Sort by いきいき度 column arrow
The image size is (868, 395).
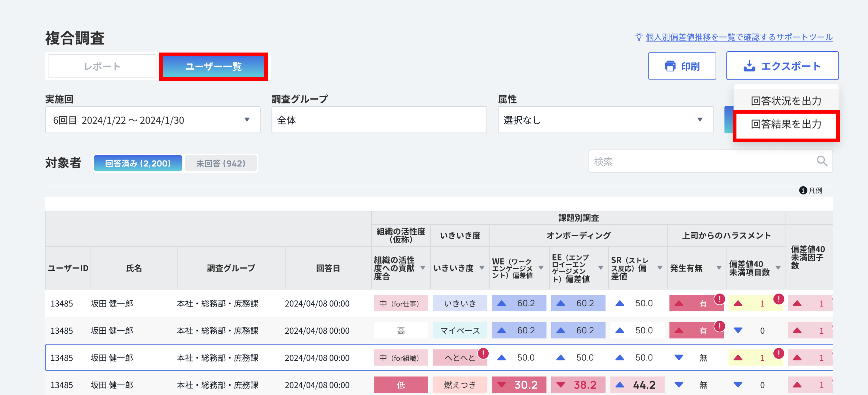click(482, 268)
